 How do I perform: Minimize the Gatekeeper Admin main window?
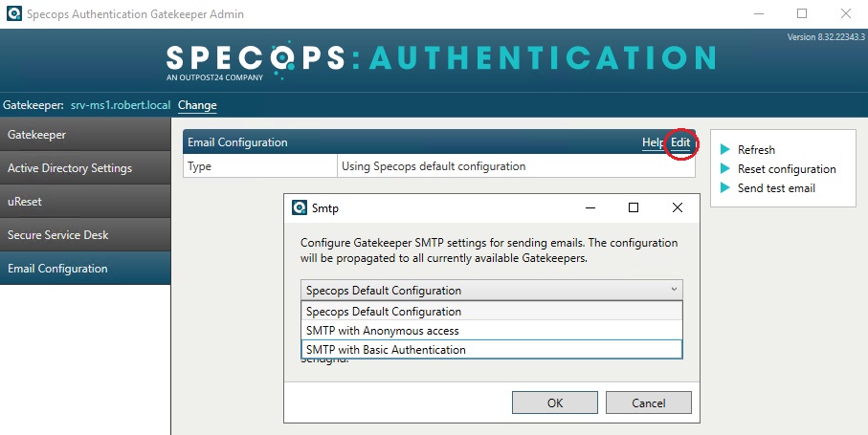coord(759,13)
